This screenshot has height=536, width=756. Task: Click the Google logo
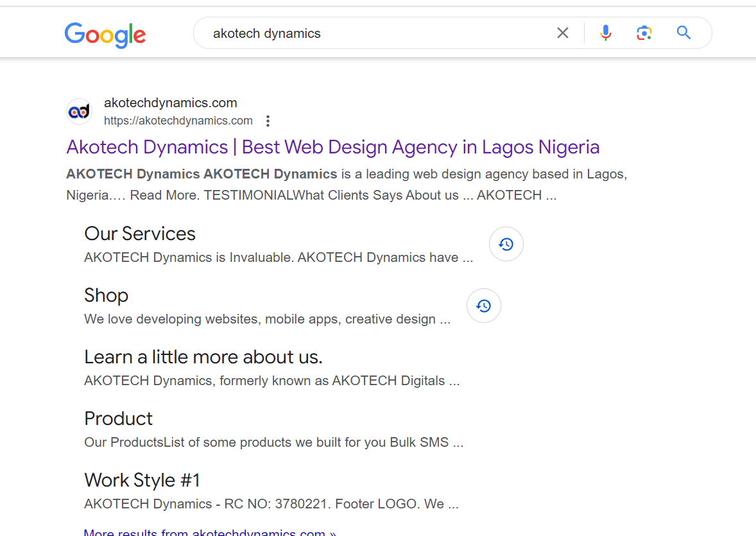click(105, 35)
